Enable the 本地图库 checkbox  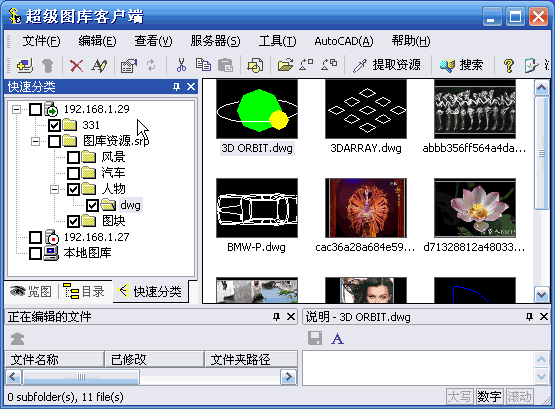35,253
